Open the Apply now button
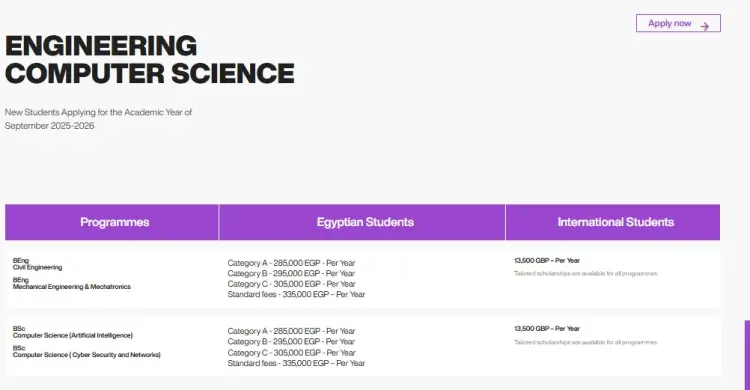This screenshot has height=390, width=750. pyautogui.click(x=678, y=23)
